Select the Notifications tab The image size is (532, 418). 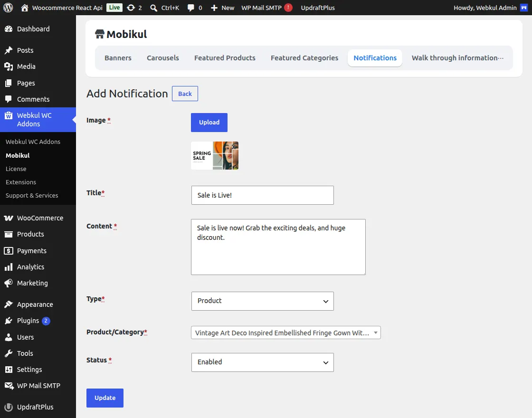coord(375,58)
